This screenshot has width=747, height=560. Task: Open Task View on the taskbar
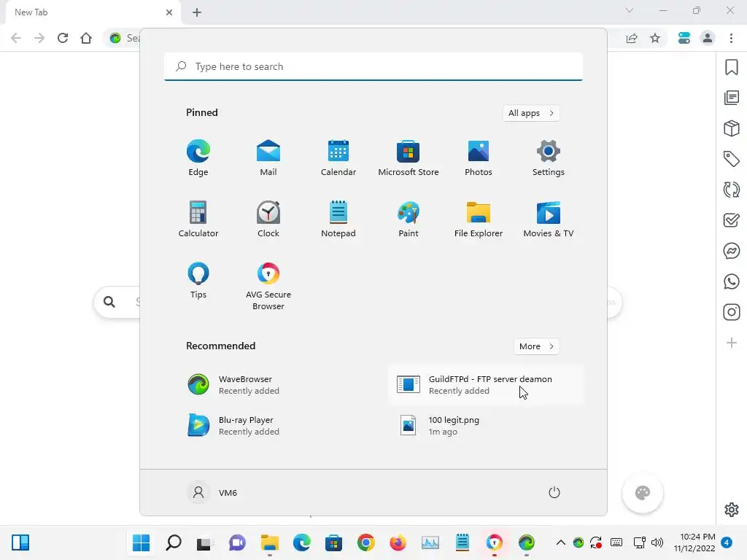pos(205,542)
